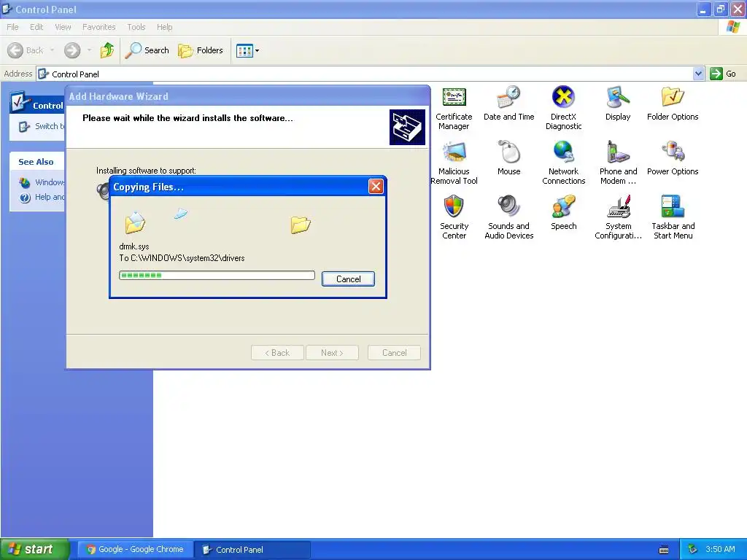This screenshot has width=747, height=560.
Task: Click the Add Hardware Wizard title bar
Action: pyautogui.click(x=248, y=96)
